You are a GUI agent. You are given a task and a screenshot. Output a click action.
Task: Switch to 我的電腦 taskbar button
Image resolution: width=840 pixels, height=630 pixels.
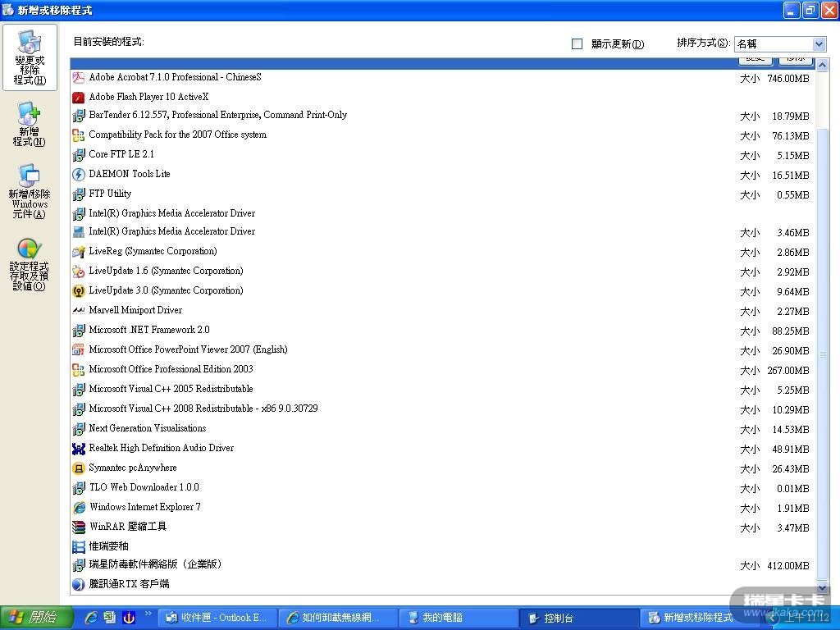click(x=459, y=619)
